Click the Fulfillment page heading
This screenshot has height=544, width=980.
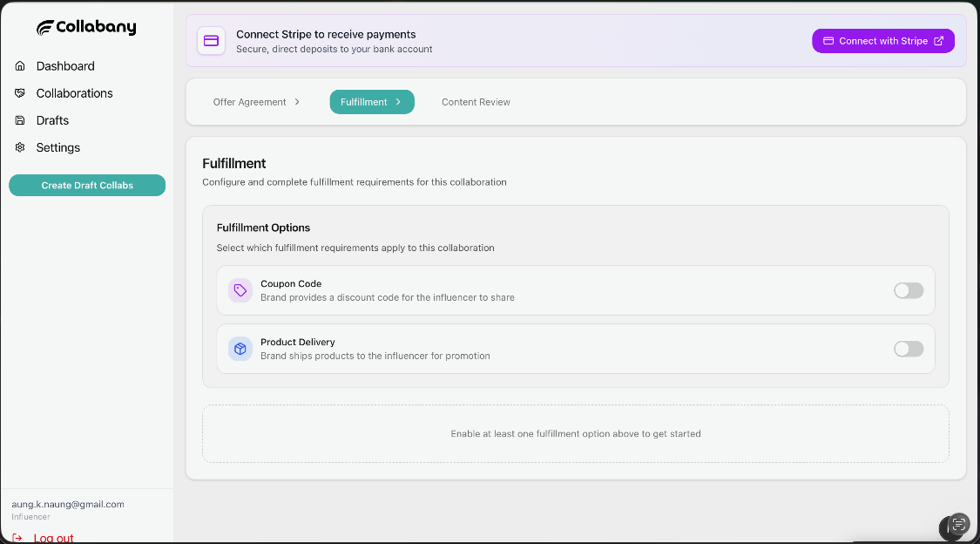233,163
